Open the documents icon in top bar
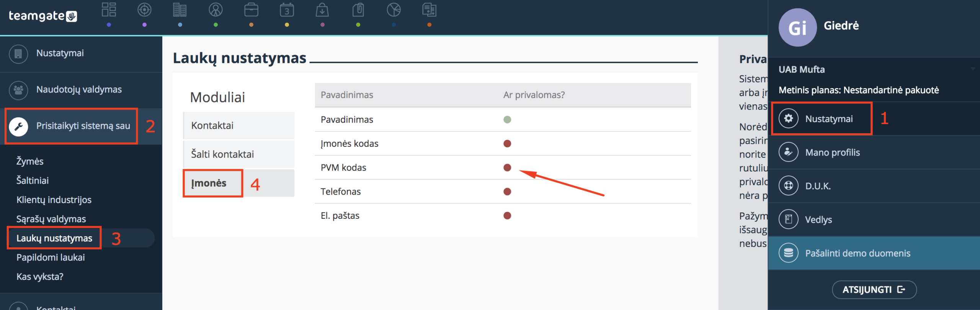This screenshot has height=310, width=980. coord(429,10)
